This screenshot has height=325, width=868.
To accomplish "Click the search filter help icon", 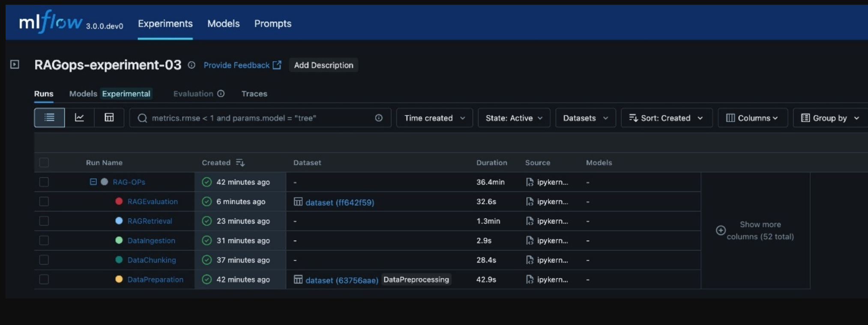I will [379, 118].
